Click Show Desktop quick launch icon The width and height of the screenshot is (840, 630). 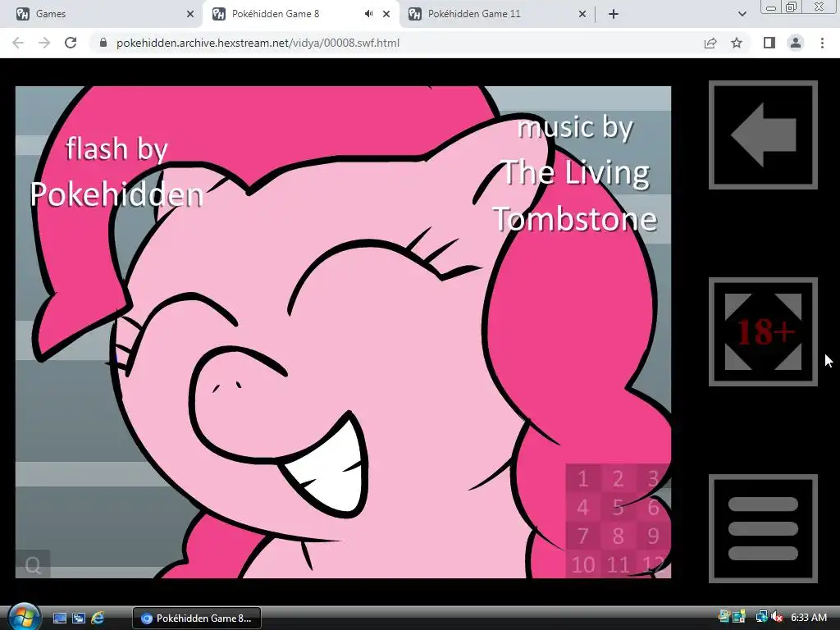(x=60, y=618)
